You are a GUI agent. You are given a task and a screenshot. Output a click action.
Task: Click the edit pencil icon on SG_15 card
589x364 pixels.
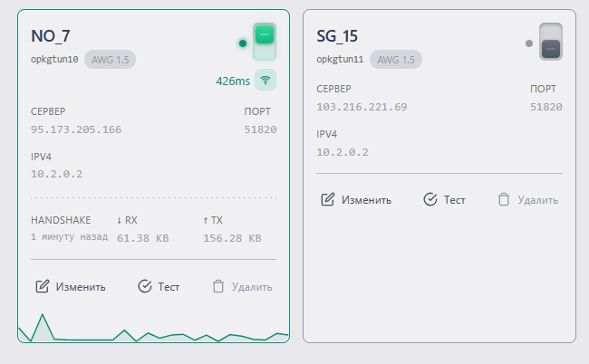[328, 200]
